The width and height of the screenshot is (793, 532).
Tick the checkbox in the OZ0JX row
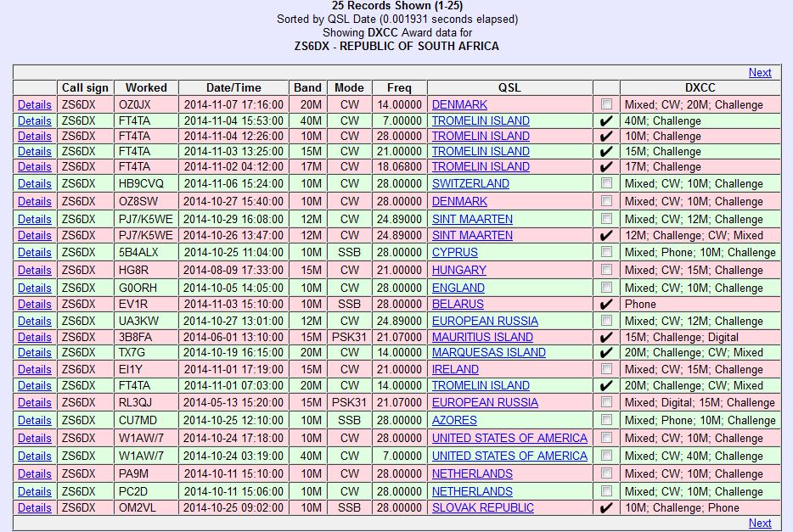pyautogui.click(x=606, y=104)
